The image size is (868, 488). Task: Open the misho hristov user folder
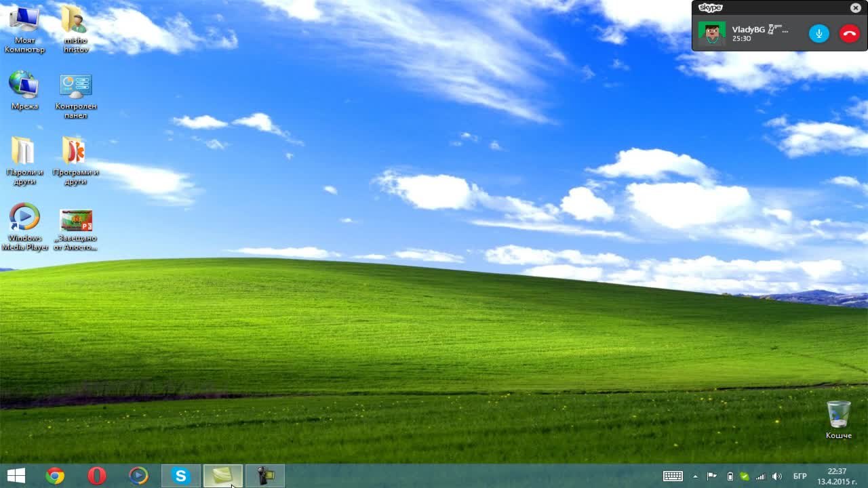(x=75, y=20)
